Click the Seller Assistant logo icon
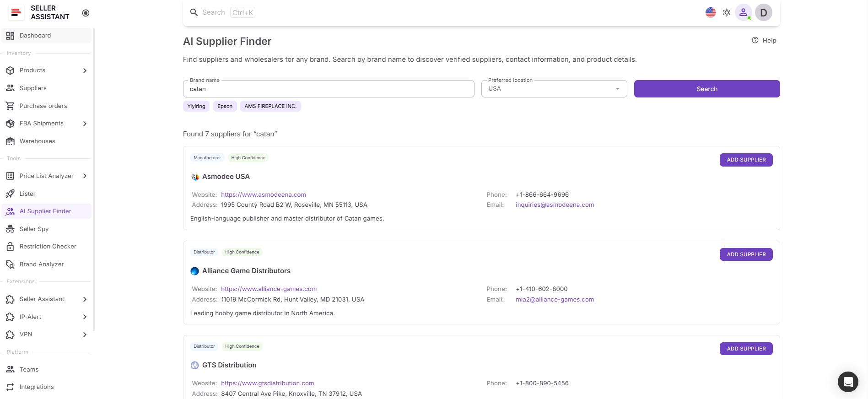 tap(16, 13)
